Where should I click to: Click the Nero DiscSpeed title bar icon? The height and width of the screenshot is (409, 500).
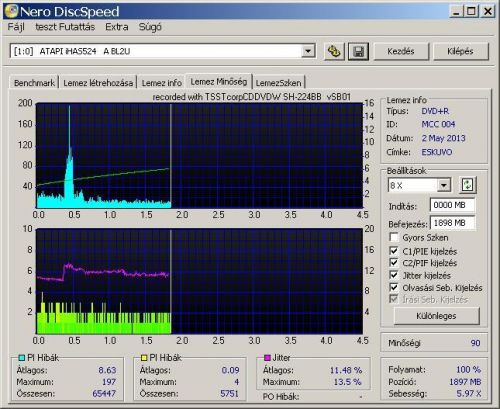(x=11, y=11)
